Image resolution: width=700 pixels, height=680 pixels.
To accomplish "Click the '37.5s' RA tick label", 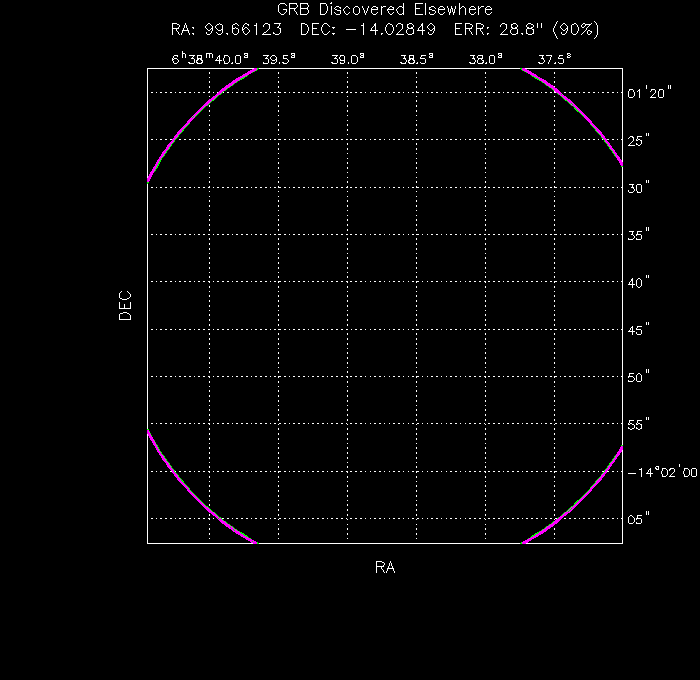I will (x=554, y=59).
